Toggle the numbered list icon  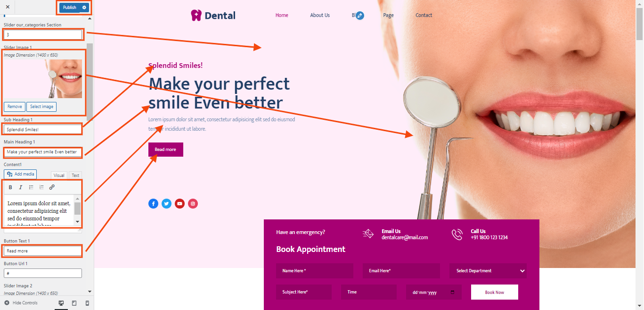tap(41, 187)
